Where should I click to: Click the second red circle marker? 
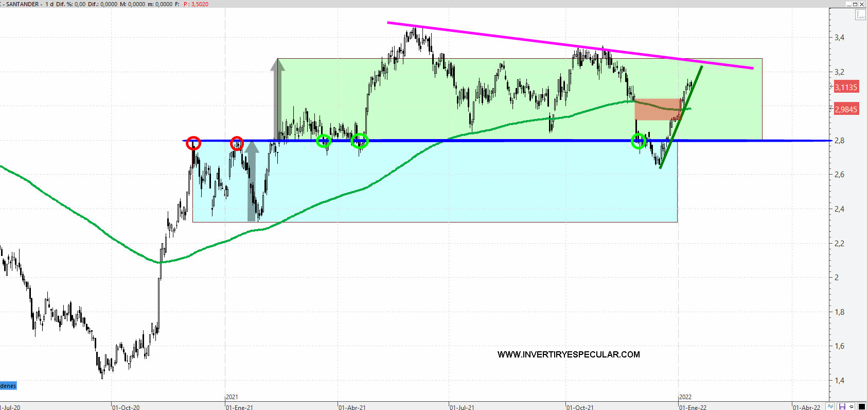(237, 143)
